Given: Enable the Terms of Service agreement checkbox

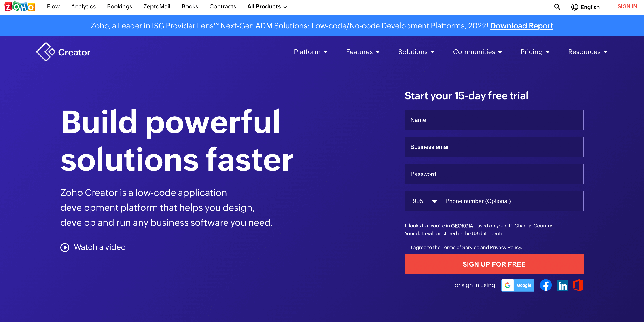Looking at the screenshot, I should (x=407, y=247).
